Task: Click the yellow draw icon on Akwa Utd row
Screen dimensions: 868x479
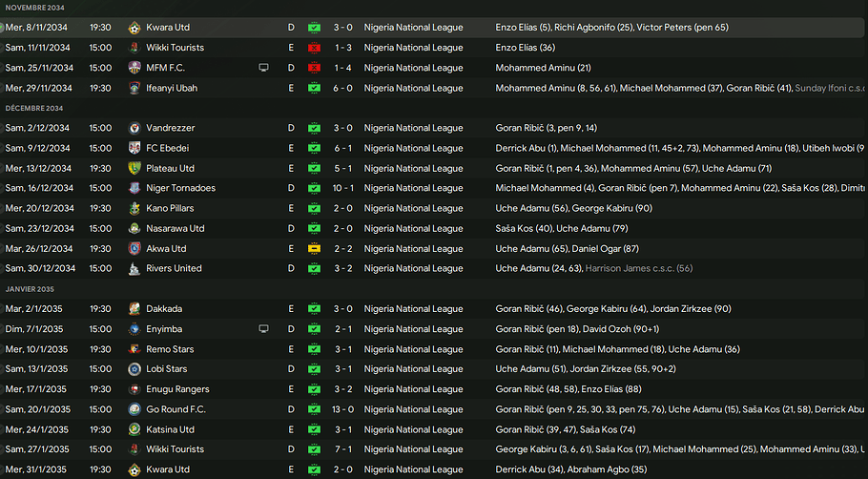Action: [x=314, y=249]
